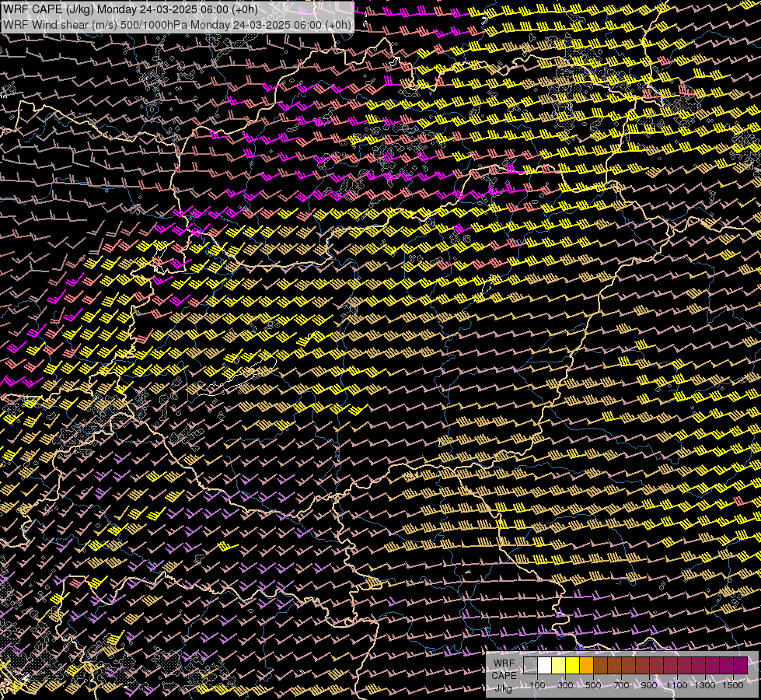Select the last purple swatch after 1500
The height and width of the screenshot is (700, 761).
[741, 665]
